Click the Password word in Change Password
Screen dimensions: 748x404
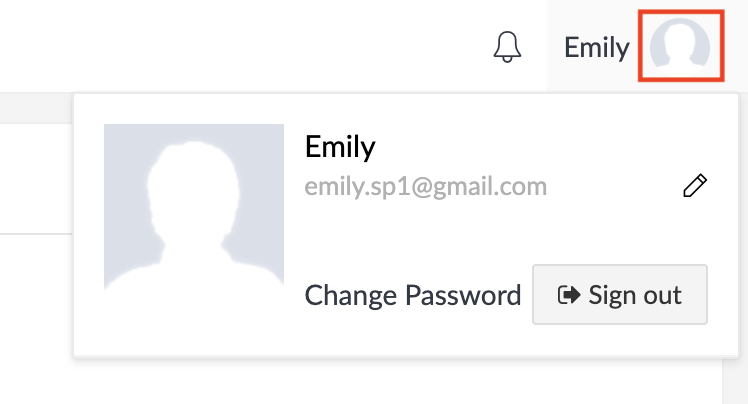click(x=463, y=295)
